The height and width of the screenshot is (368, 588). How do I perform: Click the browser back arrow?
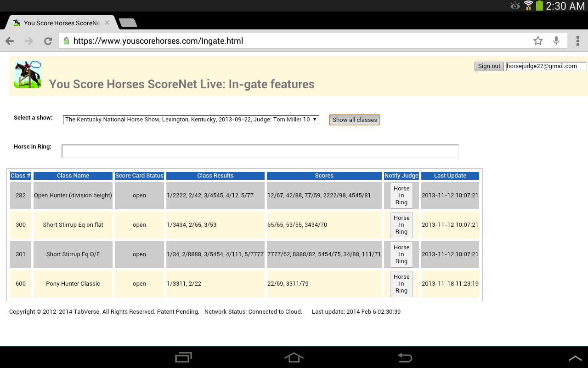(10, 41)
